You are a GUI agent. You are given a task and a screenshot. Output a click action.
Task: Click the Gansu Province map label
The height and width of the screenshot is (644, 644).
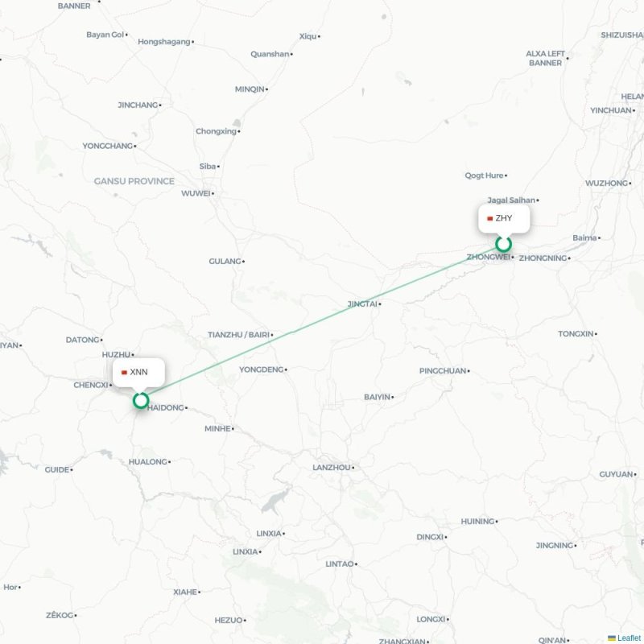pyautogui.click(x=134, y=181)
